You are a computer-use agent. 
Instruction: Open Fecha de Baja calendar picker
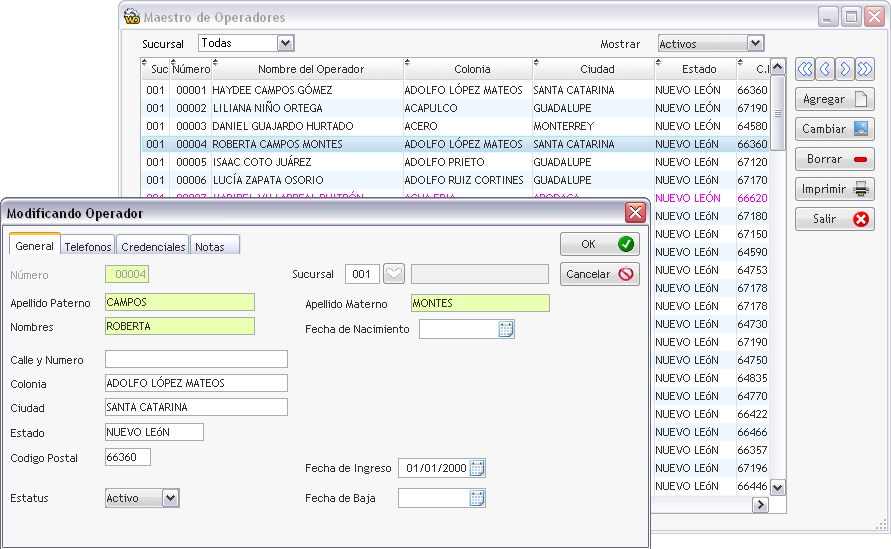tap(477, 498)
